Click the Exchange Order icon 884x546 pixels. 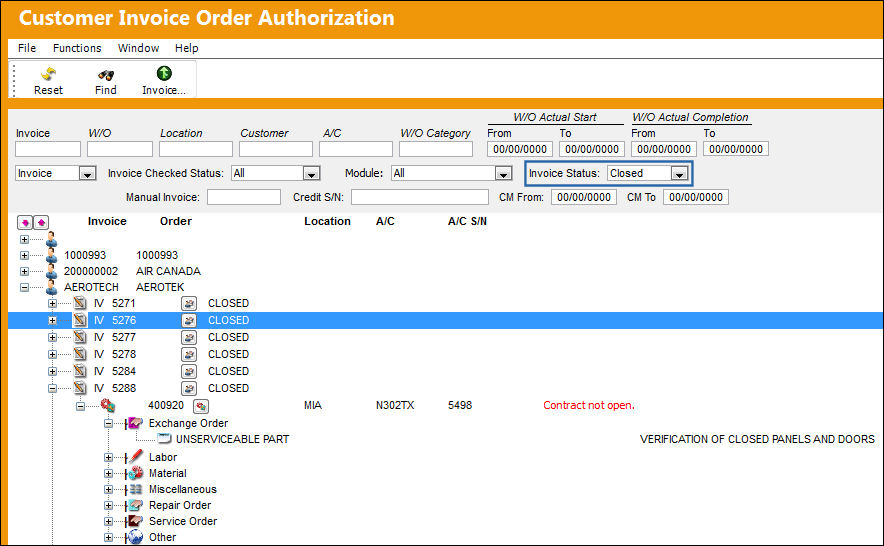point(134,423)
